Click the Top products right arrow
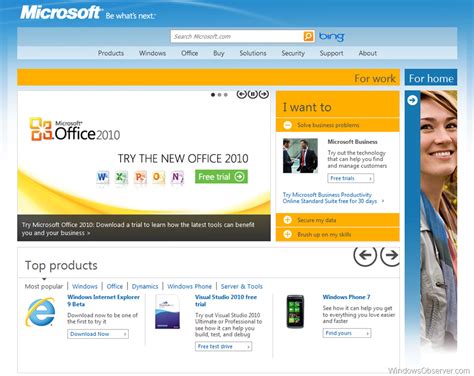This screenshot has height=376, width=474. tap(390, 255)
